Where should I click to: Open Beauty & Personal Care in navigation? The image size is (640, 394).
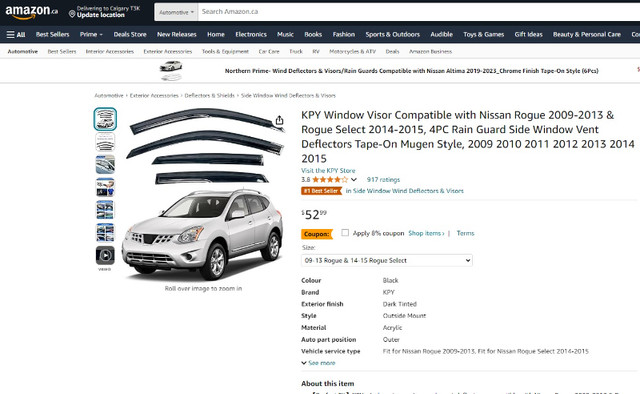pos(587,35)
